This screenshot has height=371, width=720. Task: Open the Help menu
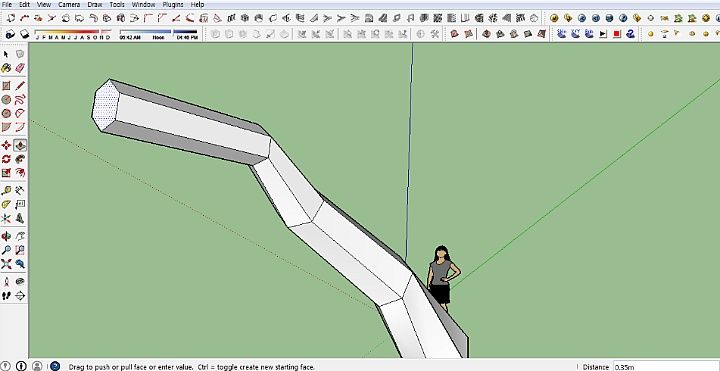[197, 4]
